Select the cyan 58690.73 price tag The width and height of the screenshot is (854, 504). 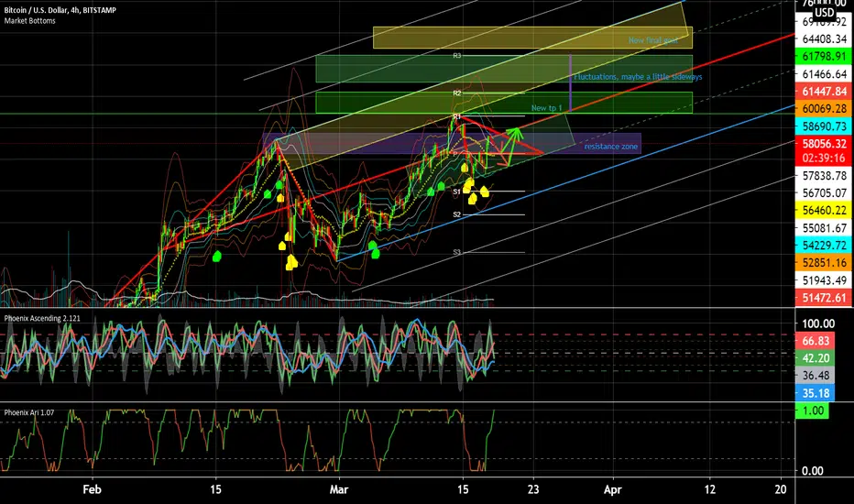point(824,126)
